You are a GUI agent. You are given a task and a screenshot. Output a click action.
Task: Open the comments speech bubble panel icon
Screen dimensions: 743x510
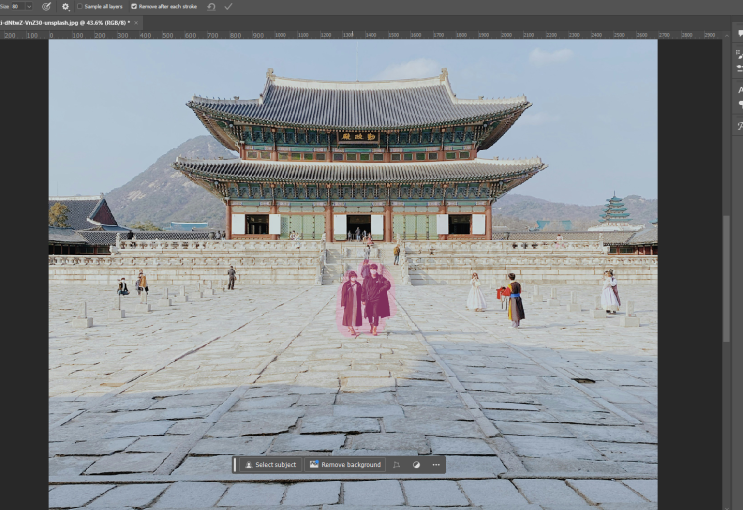tap(739, 34)
